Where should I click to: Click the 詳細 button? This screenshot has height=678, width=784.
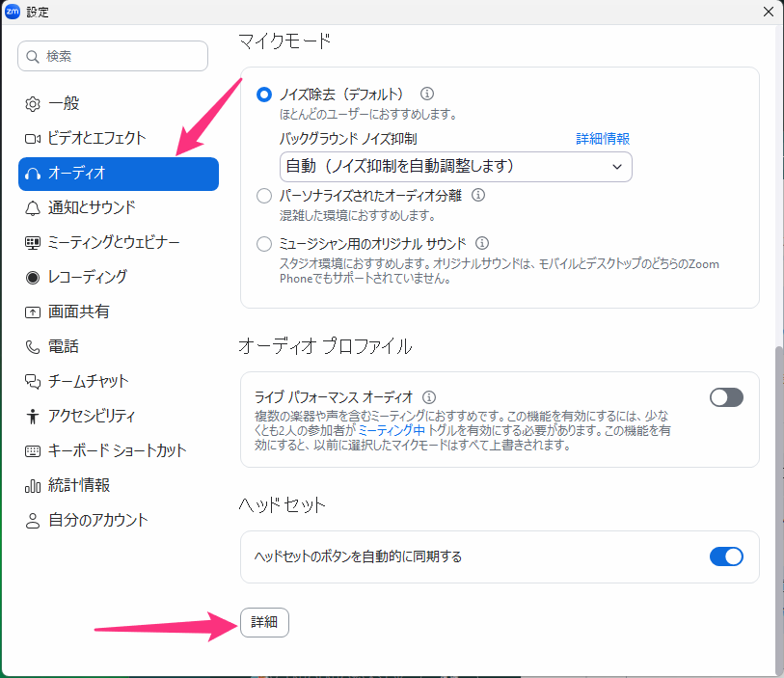coord(264,623)
